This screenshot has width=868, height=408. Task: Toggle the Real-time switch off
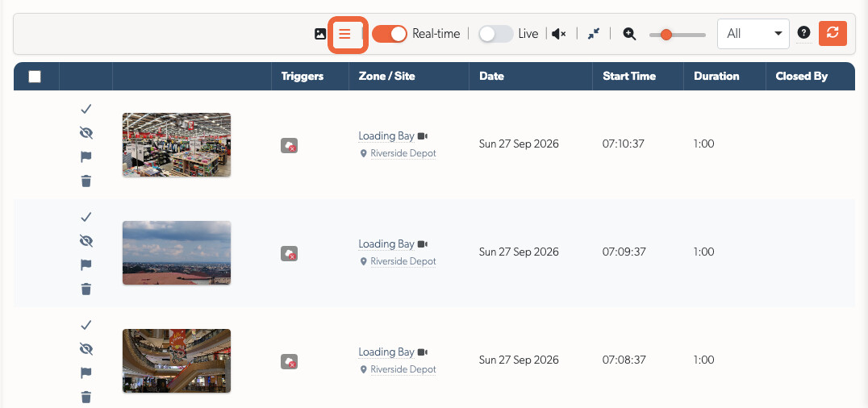point(389,34)
